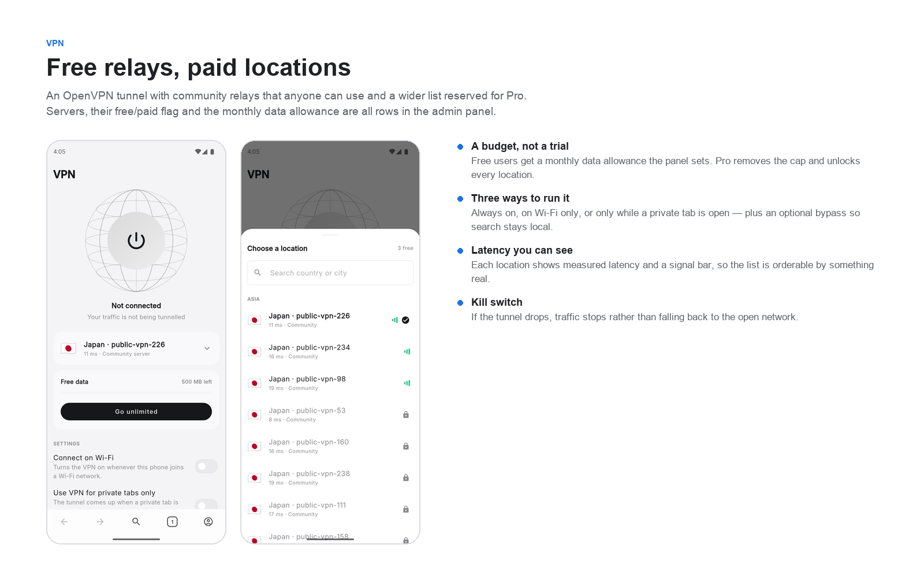Tap the forward arrow in bottom bar
The height and width of the screenshot is (578, 924).
pyautogui.click(x=100, y=521)
